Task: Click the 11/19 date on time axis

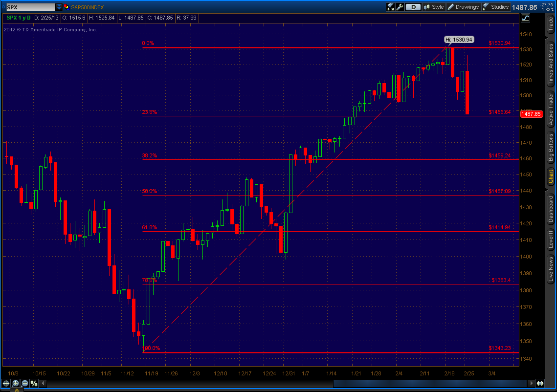Action: tap(151, 373)
